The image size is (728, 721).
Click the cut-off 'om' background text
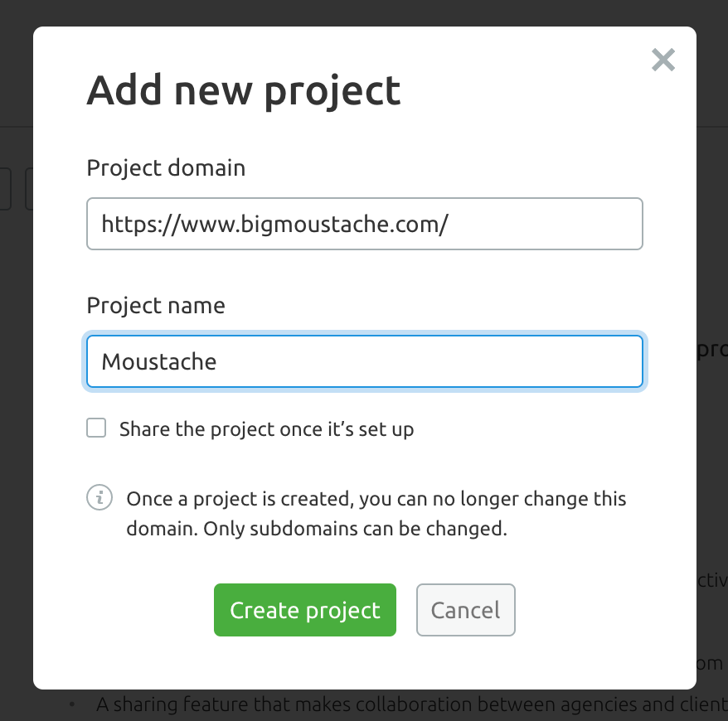pos(711,664)
